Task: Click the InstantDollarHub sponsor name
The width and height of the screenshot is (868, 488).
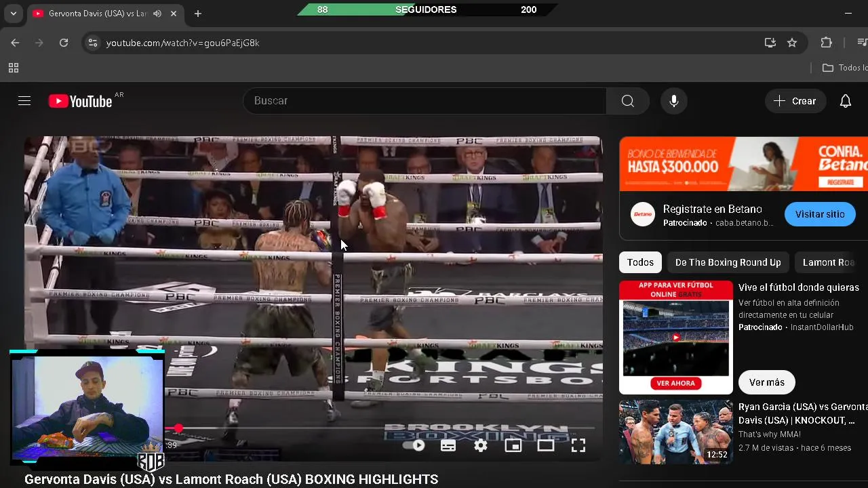Action: coord(822,327)
